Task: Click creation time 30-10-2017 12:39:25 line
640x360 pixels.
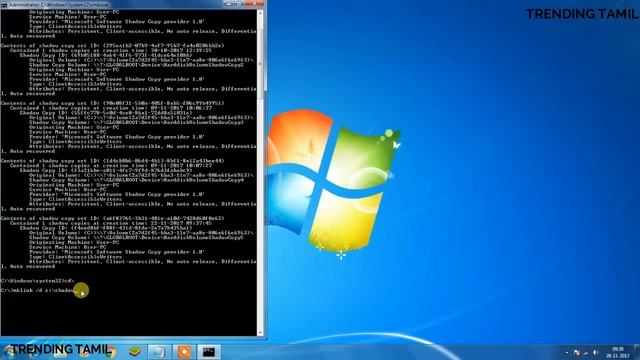Action: tap(111, 51)
